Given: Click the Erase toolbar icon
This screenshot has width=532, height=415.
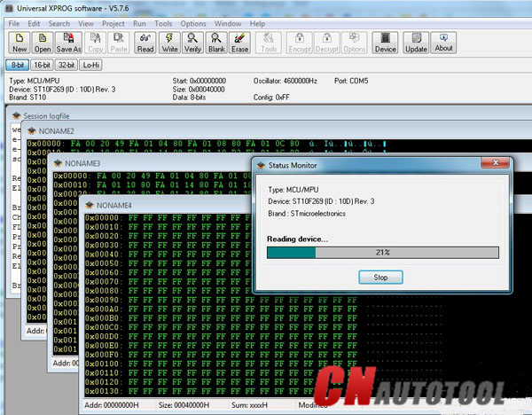Looking at the screenshot, I should pyautogui.click(x=240, y=43).
